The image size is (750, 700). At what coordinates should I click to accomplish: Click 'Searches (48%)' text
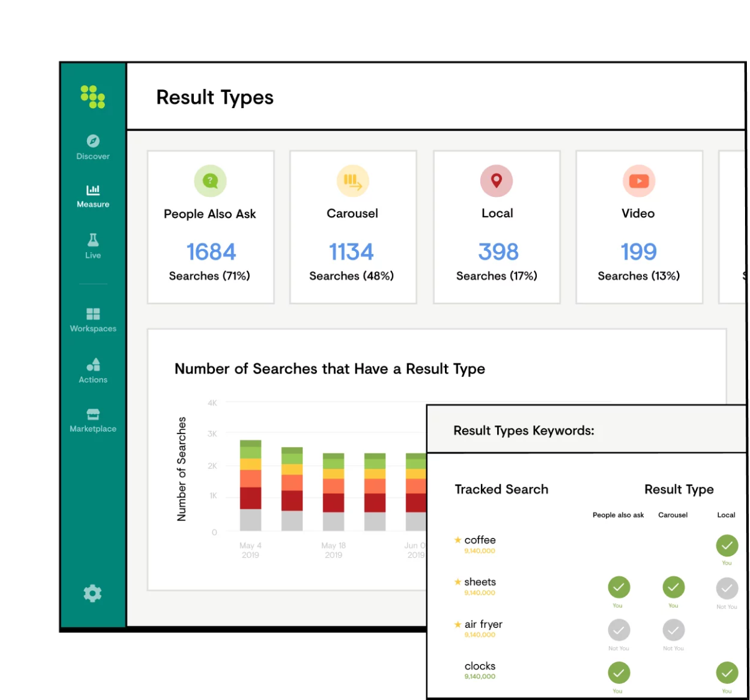pos(352,276)
